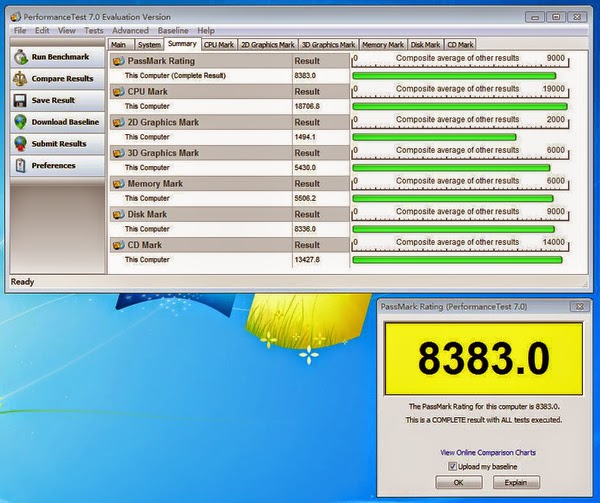The height and width of the screenshot is (503, 600).
Task: Open the View menu
Action: [x=67, y=31]
